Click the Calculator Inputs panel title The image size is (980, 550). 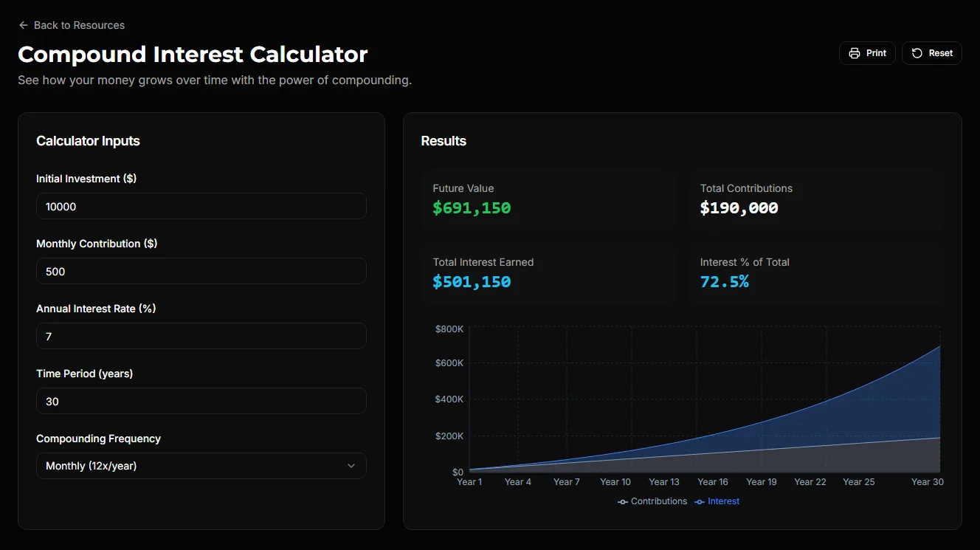pos(88,141)
